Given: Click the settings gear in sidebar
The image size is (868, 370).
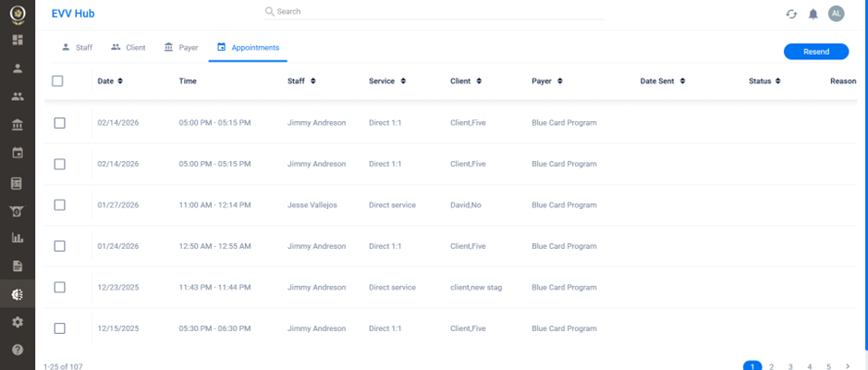Looking at the screenshot, I should pyautogui.click(x=17, y=322).
